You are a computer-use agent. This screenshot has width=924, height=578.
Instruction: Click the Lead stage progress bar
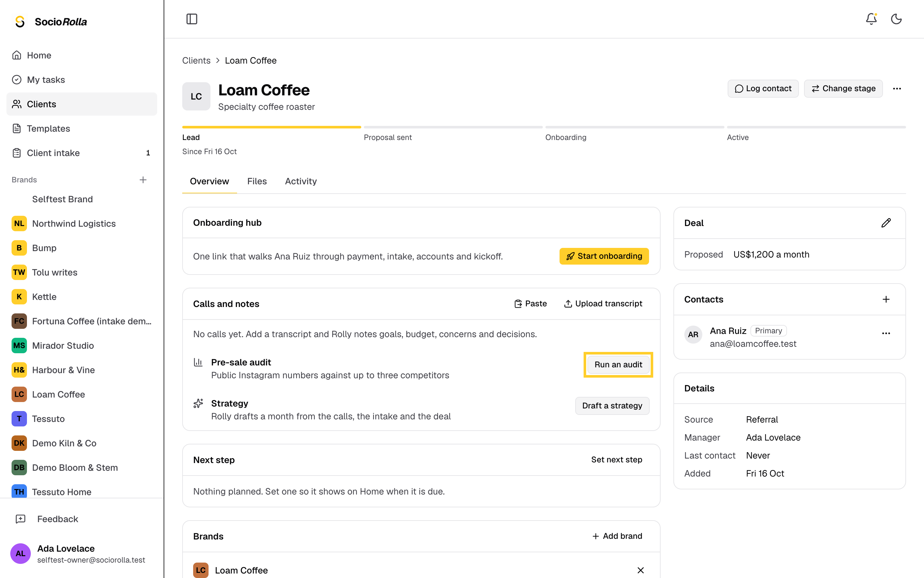pyautogui.click(x=271, y=127)
